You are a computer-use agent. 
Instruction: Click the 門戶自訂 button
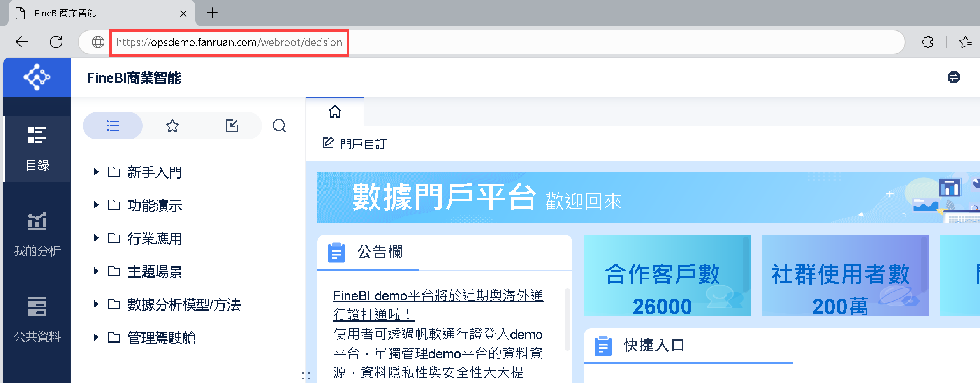354,143
